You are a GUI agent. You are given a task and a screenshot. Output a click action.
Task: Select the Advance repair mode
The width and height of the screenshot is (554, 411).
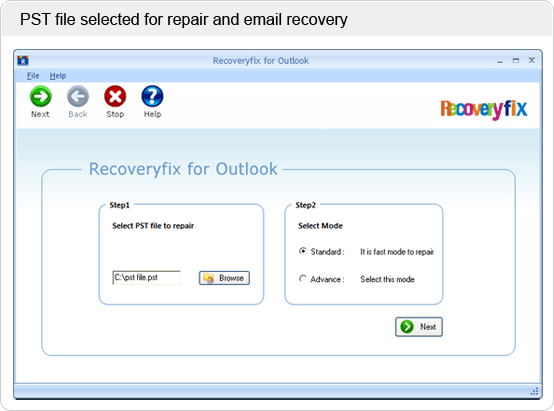point(303,278)
